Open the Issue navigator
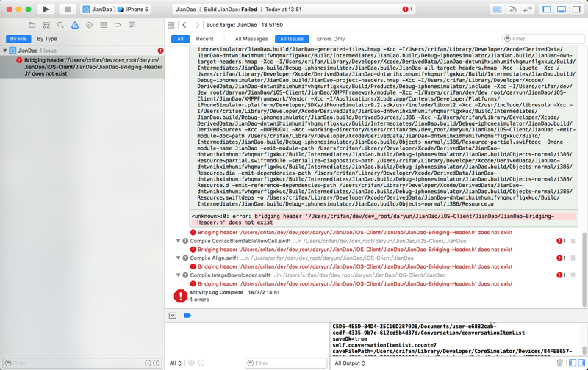 [x=75, y=25]
